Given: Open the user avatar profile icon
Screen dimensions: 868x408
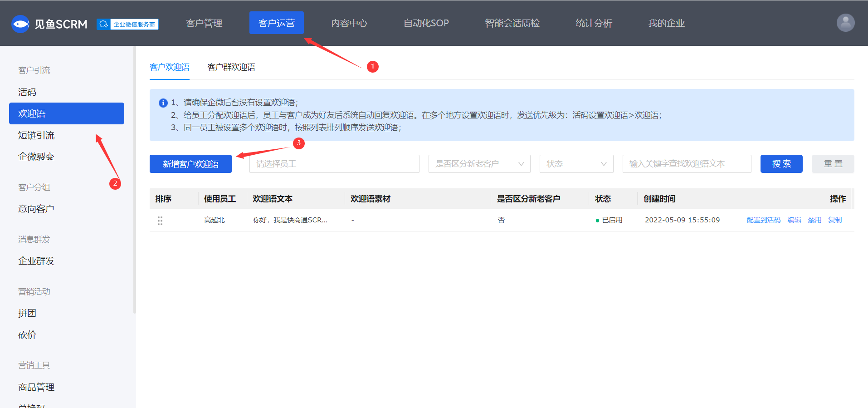Looking at the screenshot, I should coord(845,23).
